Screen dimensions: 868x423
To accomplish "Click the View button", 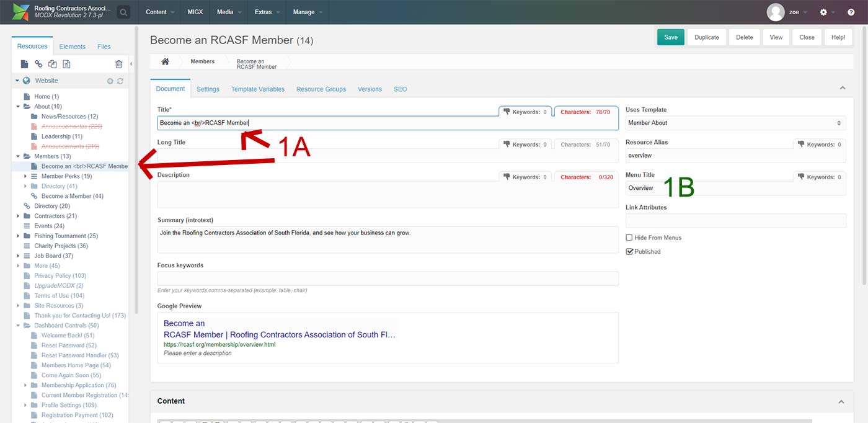I will (776, 37).
